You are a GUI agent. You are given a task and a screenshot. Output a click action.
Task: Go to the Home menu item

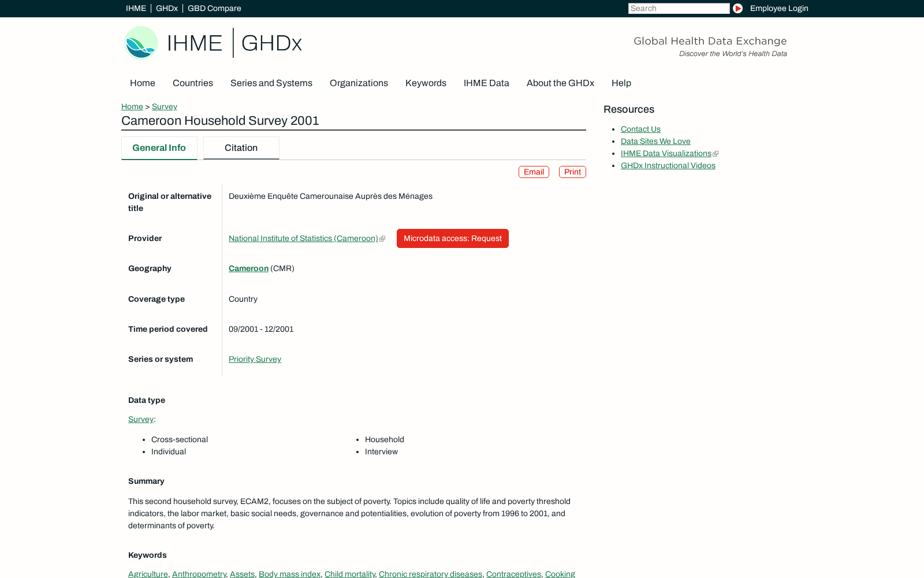143,83
